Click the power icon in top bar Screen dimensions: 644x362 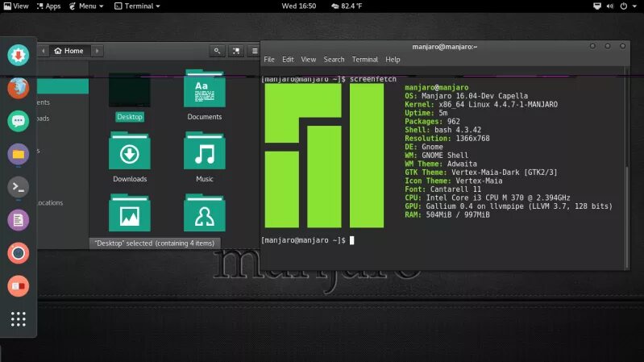pos(624,6)
